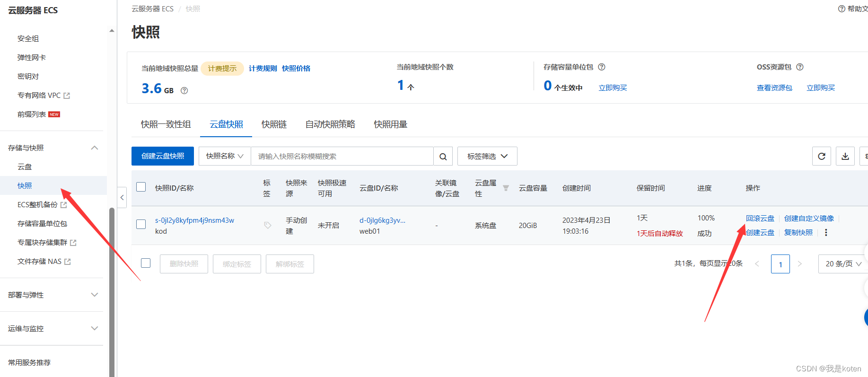
Task: Tick the select-all checkbox in the table header
Action: click(141, 187)
